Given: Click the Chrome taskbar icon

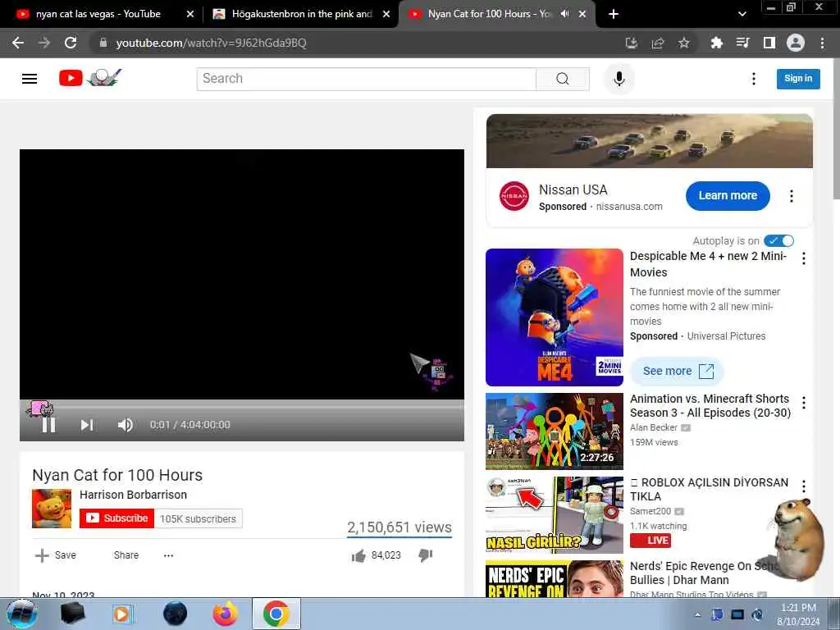Looking at the screenshot, I should (x=276, y=614).
